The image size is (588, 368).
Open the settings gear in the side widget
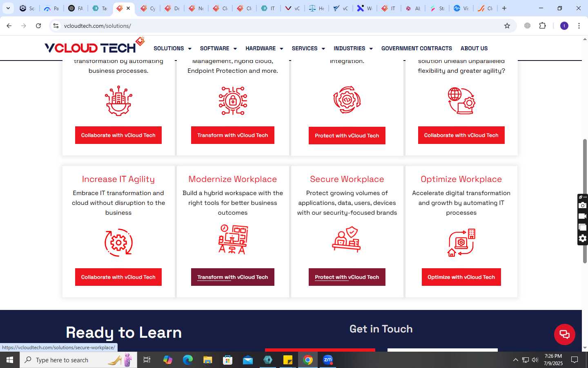pos(583,238)
